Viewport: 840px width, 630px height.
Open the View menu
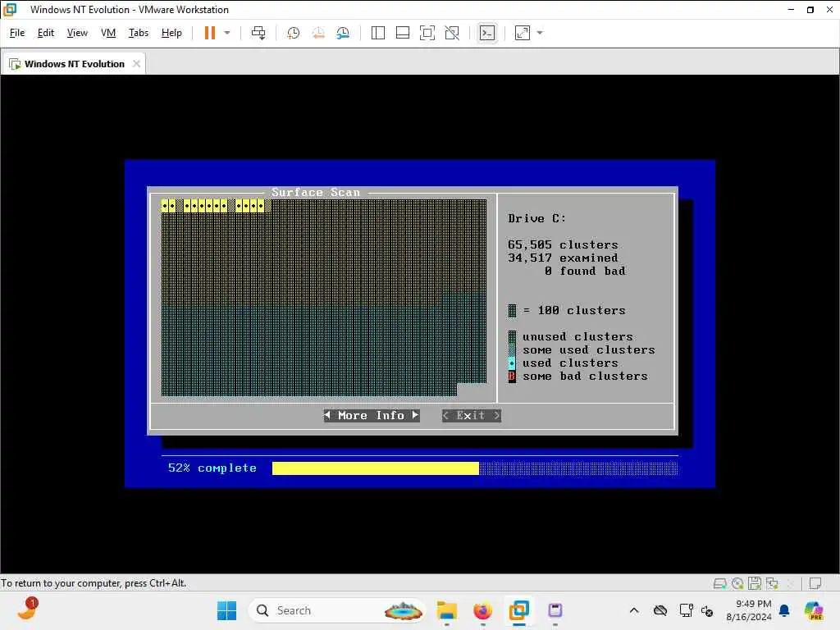77,33
